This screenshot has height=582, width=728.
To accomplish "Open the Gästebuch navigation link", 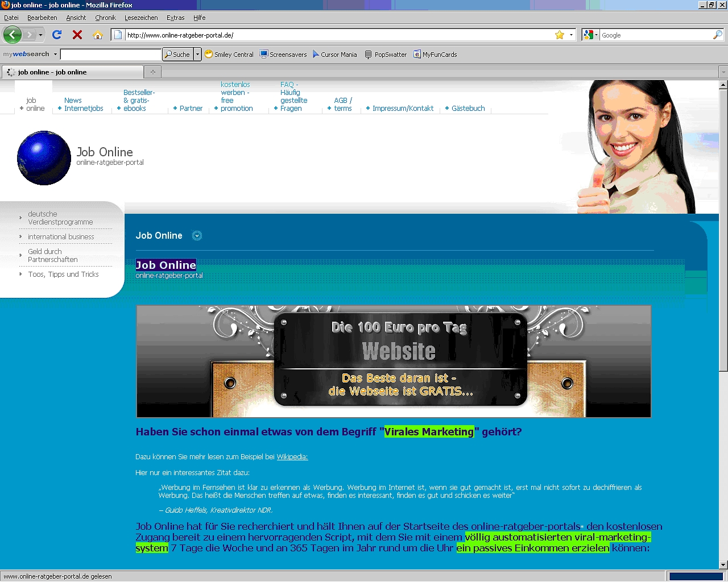I will [468, 109].
